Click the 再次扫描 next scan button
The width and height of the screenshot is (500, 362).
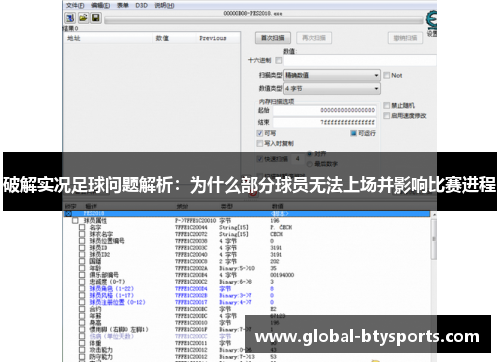coord(314,38)
